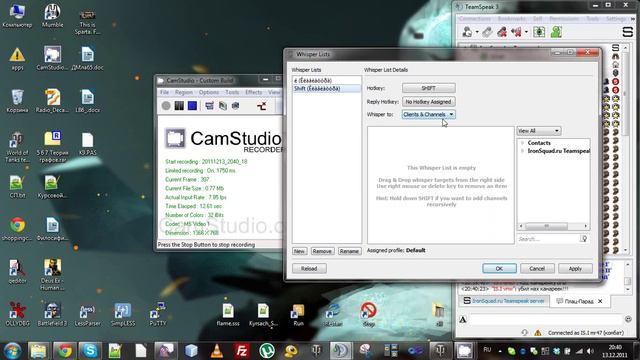This screenshot has height=360, width=640.
Task: Select the first whisper list entry
Action: coord(327,80)
